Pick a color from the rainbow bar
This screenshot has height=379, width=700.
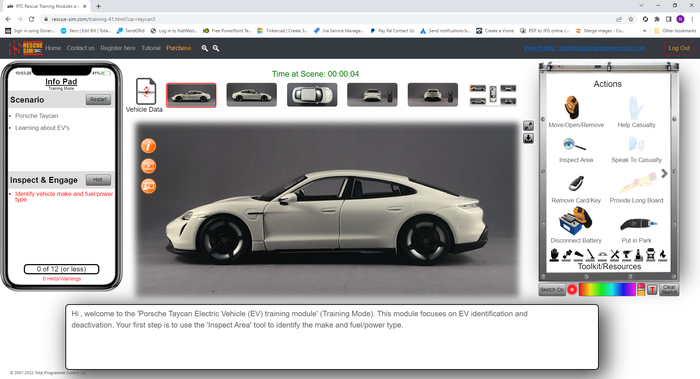pos(607,290)
